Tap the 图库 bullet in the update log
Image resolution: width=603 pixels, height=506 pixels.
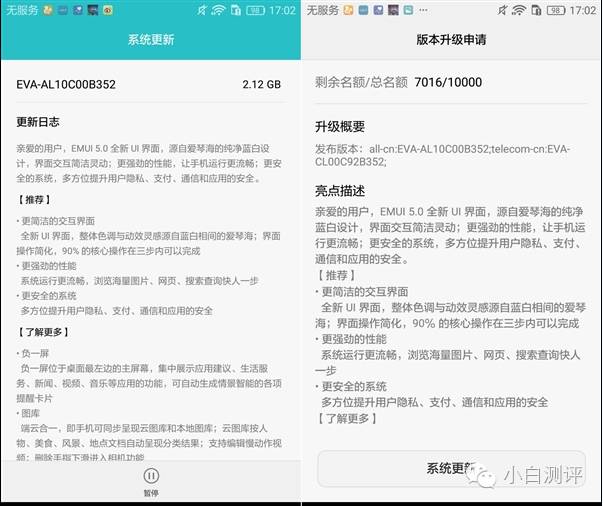coord(28,413)
